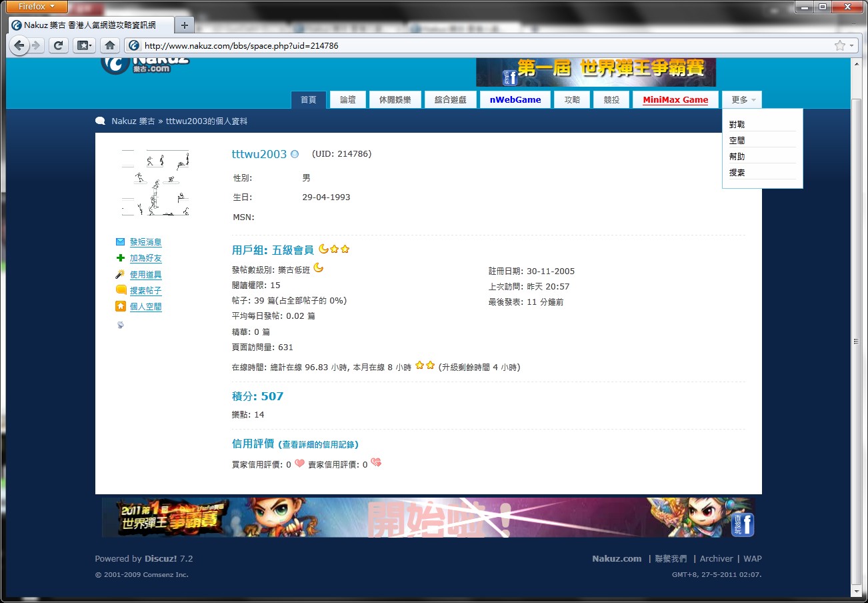Click the Nakuz 樂古 breadcrumb link
Image resolution: width=868 pixels, height=603 pixels.
coord(133,121)
